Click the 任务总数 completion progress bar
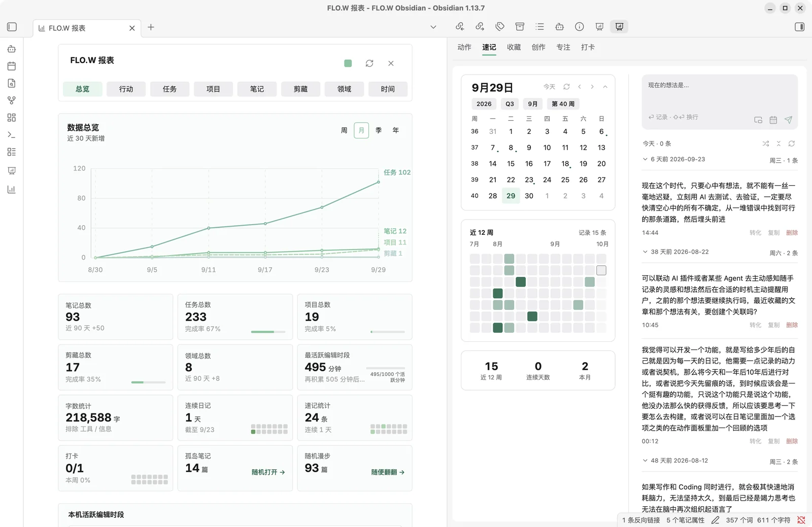The height and width of the screenshot is (527, 812). pos(268,332)
